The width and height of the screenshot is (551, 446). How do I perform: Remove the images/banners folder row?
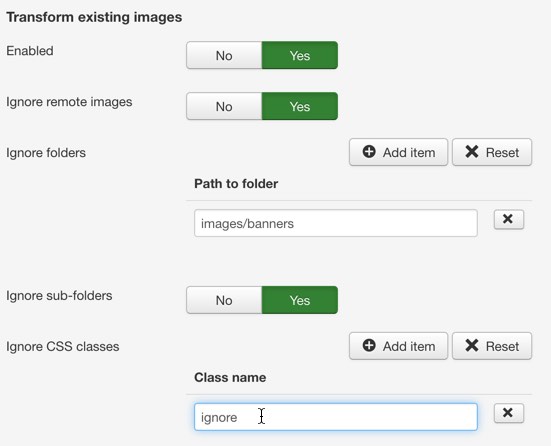click(508, 219)
